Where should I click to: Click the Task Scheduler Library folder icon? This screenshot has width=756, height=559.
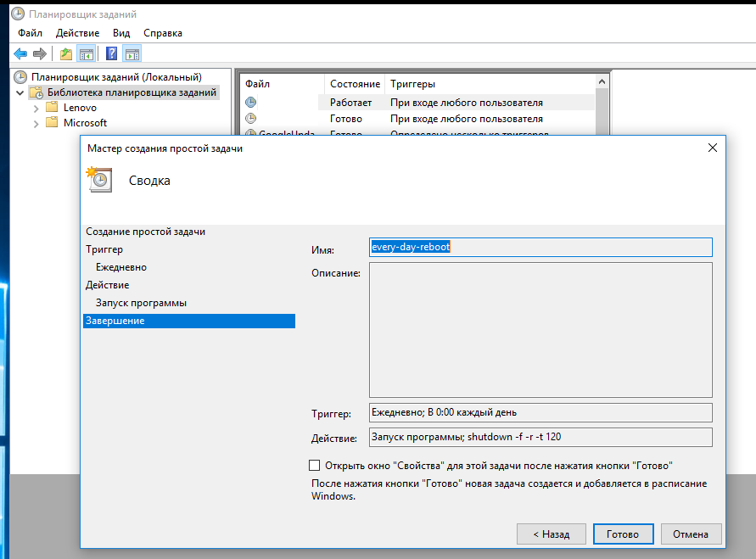click(x=36, y=92)
